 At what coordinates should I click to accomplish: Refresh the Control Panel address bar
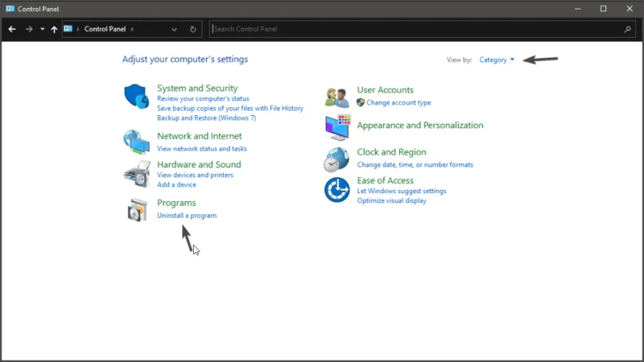[193, 29]
